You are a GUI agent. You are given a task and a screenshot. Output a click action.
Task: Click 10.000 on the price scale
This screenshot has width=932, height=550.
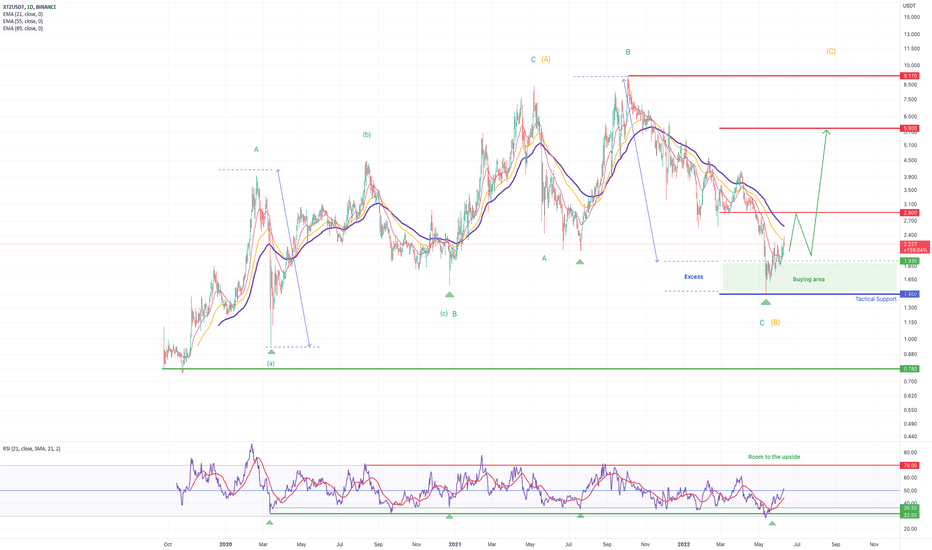pos(911,65)
